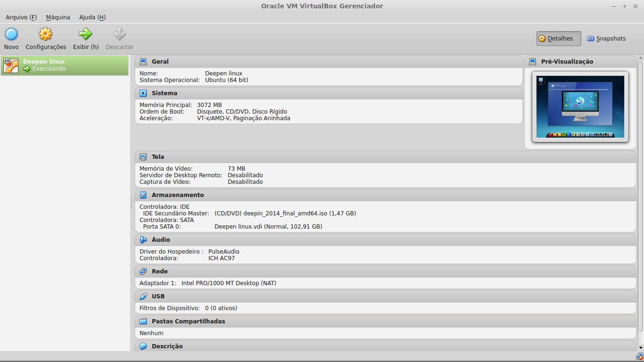The height and width of the screenshot is (362, 644).
Task: Click the Geral section icon
Action: (x=143, y=62)
